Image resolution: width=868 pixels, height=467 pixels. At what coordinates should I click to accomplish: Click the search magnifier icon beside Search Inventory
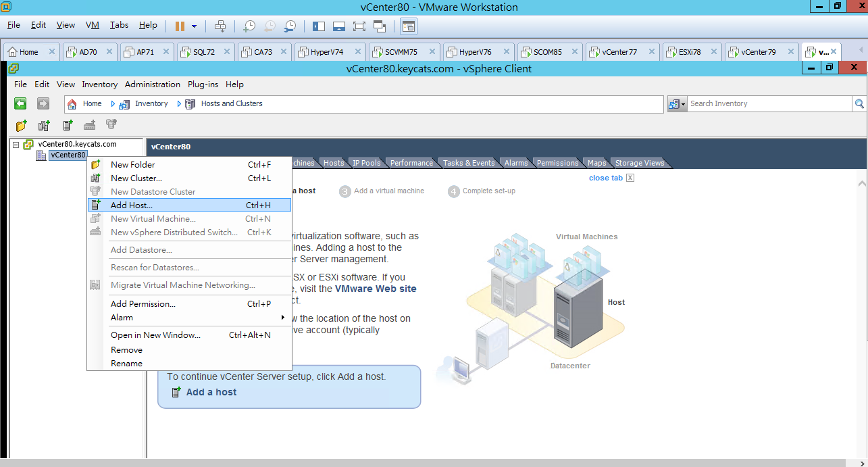click(859, 103)
